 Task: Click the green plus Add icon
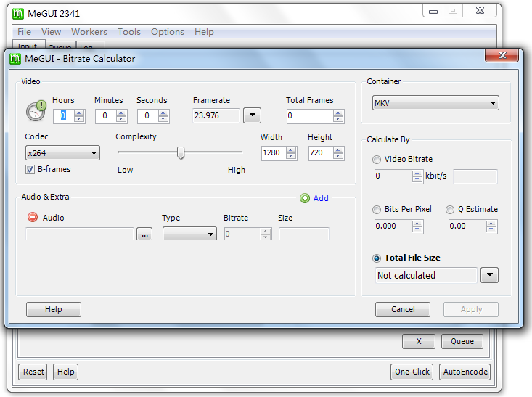tap(305, 198)
